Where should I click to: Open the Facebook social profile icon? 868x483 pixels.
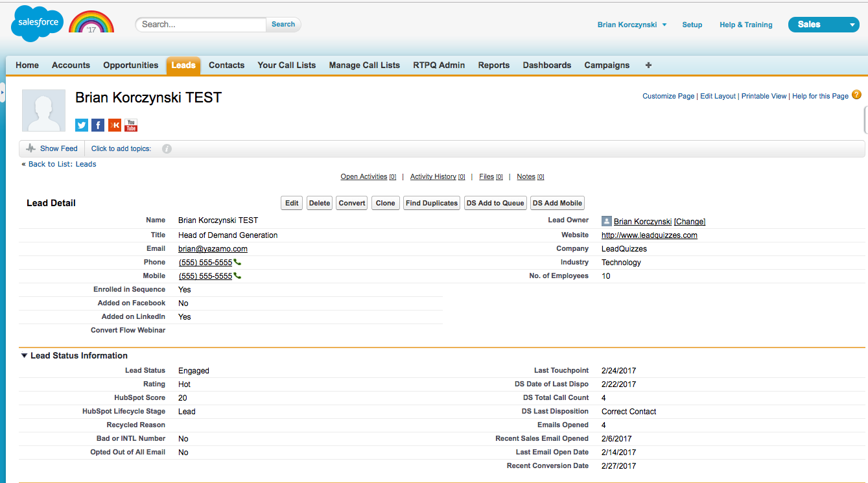tap(98, 125)
